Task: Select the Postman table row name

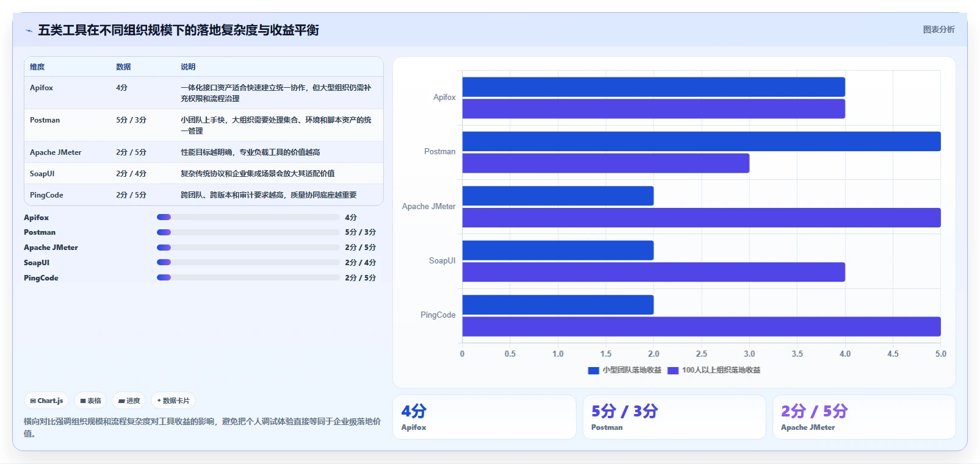Action: click(45, 120)
